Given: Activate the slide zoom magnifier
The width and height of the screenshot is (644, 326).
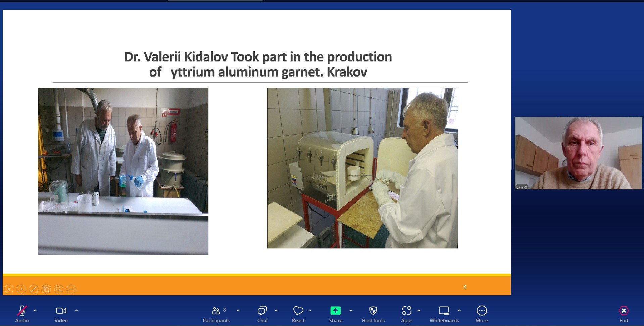Looking at the screenshot, I should (x=59, y=289).
